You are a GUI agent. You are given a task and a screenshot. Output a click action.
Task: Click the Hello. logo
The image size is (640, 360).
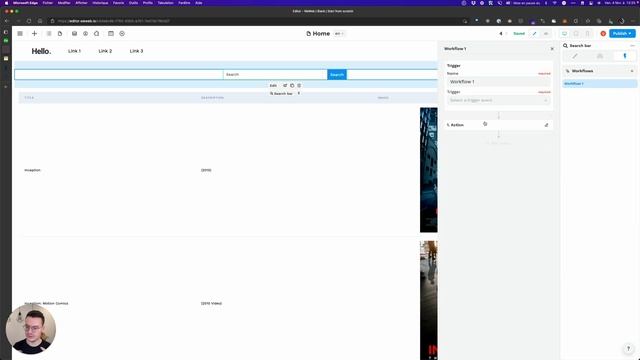click(x=41, y=51)
